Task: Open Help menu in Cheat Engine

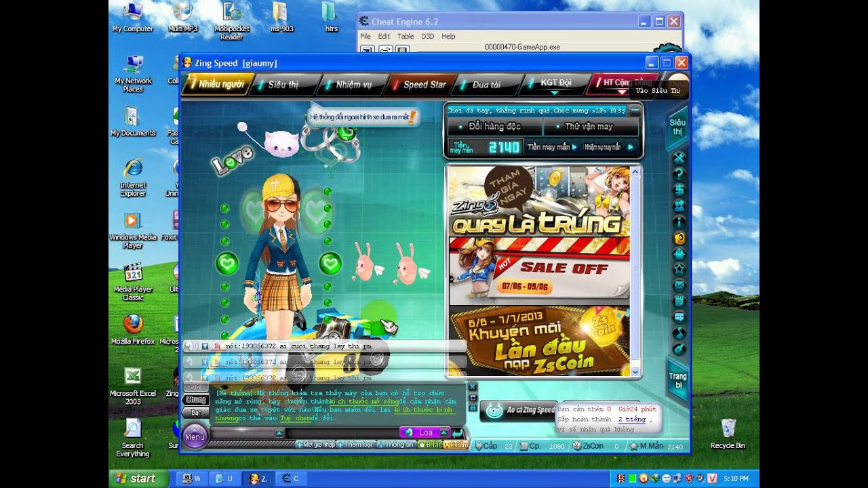Action: point(448,36)
